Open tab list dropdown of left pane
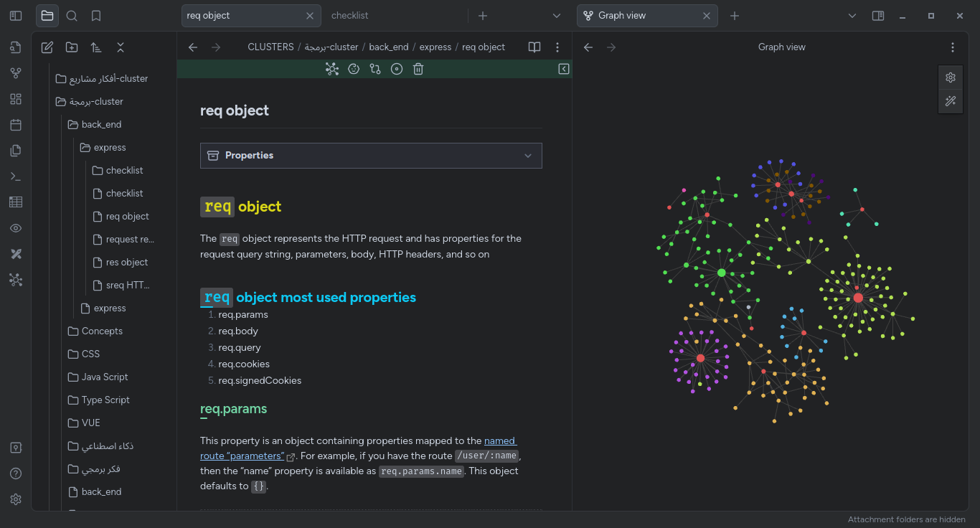The image size is (980, 528). 557,15
